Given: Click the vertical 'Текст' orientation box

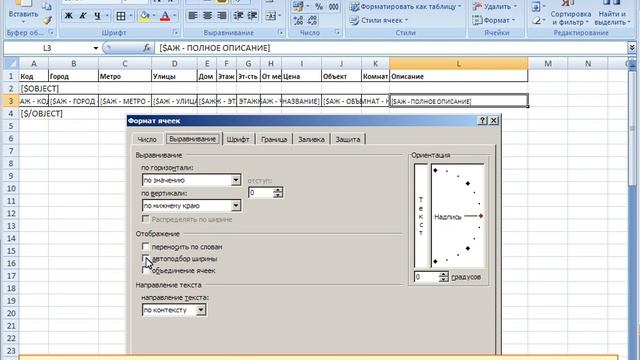Looking at the screenshot, I should point(421,216).
